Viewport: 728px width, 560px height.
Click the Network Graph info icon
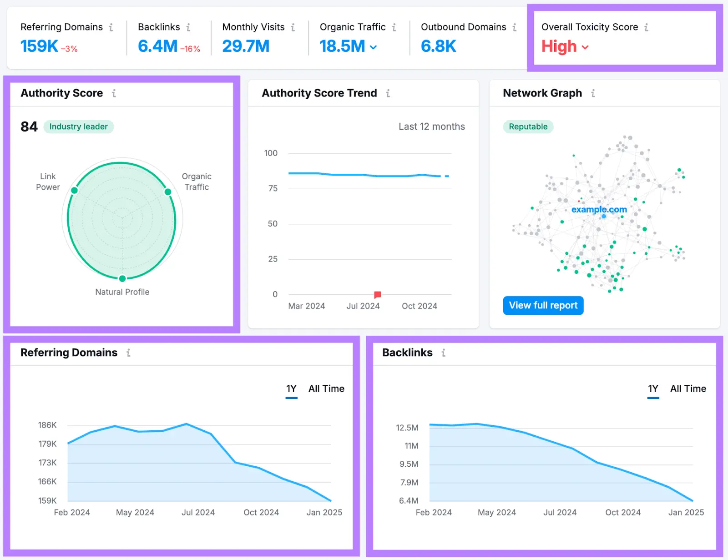point(593,93)
